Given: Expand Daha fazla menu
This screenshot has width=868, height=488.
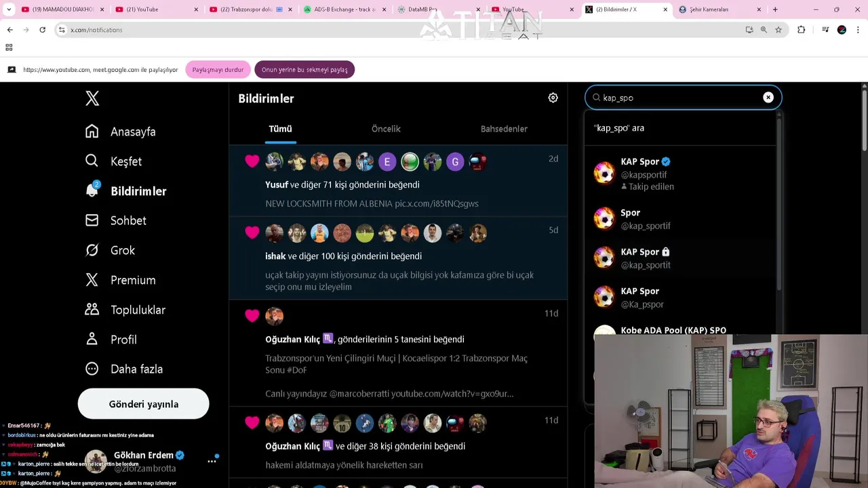Looking at the screenshot, I should point(123,369).
